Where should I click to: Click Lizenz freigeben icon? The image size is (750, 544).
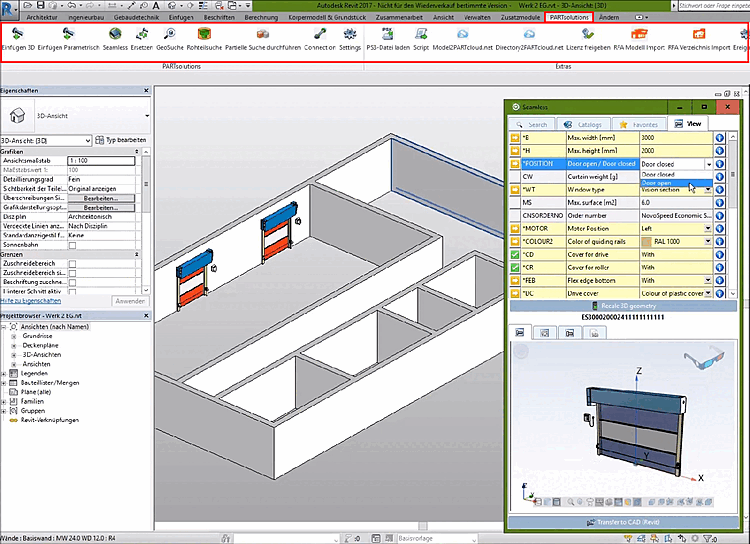(x=588, y=33)
